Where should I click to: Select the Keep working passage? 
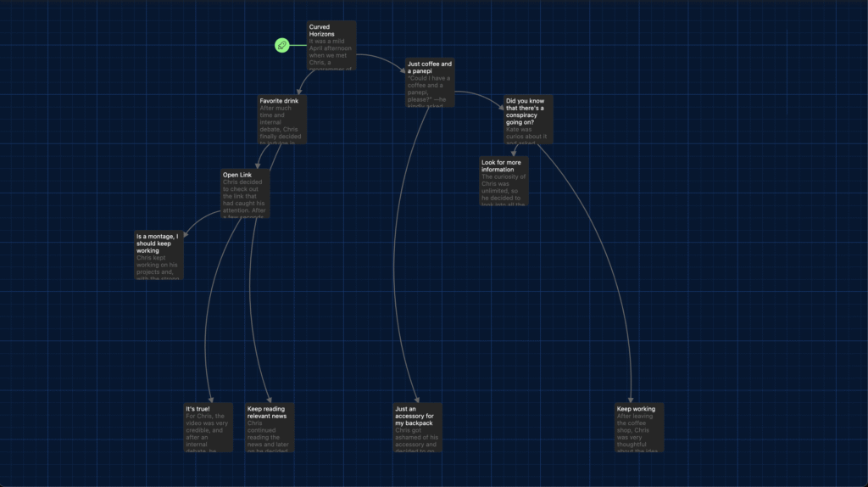[638, 427]
